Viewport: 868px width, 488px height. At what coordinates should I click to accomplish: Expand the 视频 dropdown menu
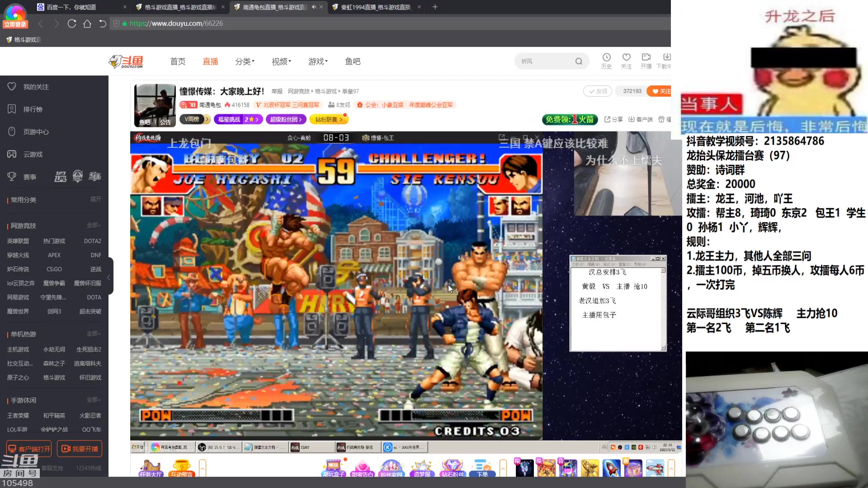coord(281,61)
